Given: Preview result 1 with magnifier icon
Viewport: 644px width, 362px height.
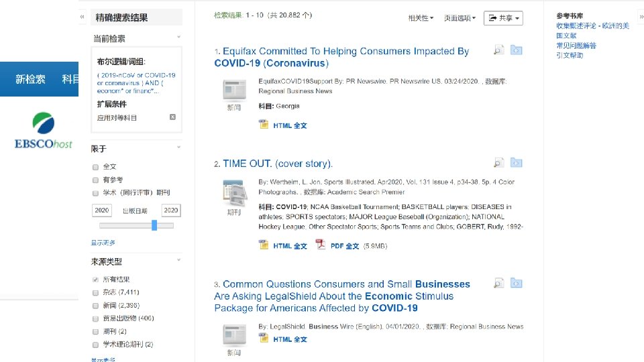Looking at the screenshot, I should click(x=498, y=50).
